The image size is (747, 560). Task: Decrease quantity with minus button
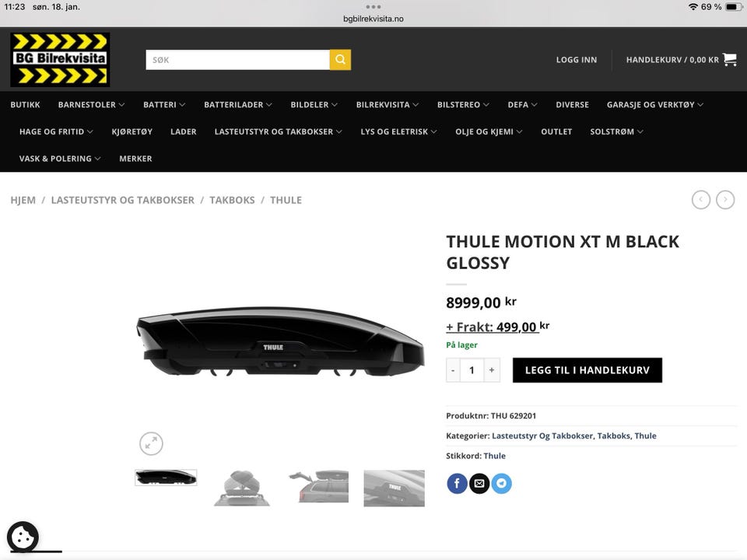pyautogui.click(x=453, y=370)
